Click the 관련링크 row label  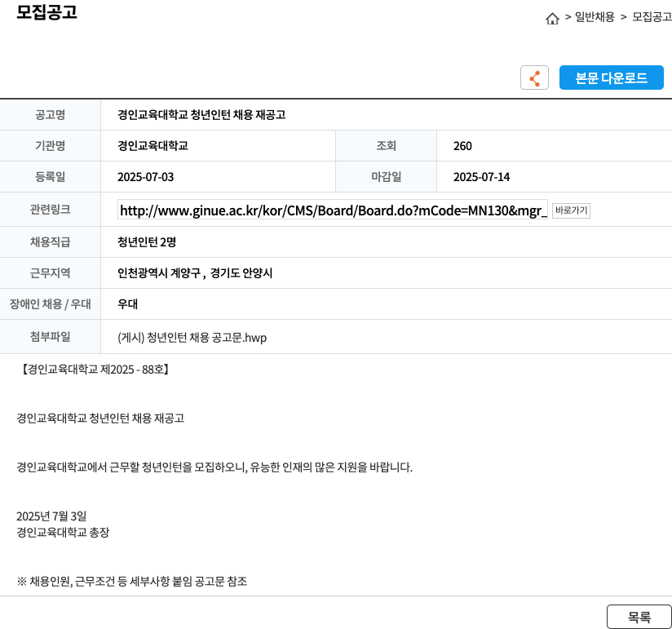(50, 209)
